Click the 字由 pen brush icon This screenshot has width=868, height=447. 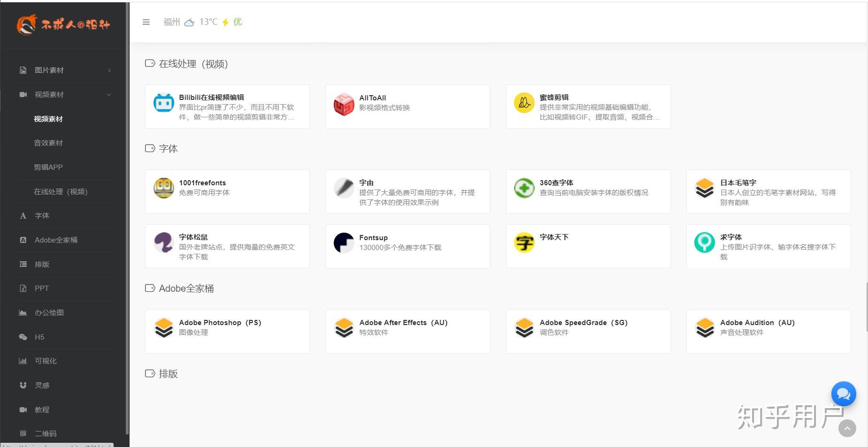click(344, 188)
